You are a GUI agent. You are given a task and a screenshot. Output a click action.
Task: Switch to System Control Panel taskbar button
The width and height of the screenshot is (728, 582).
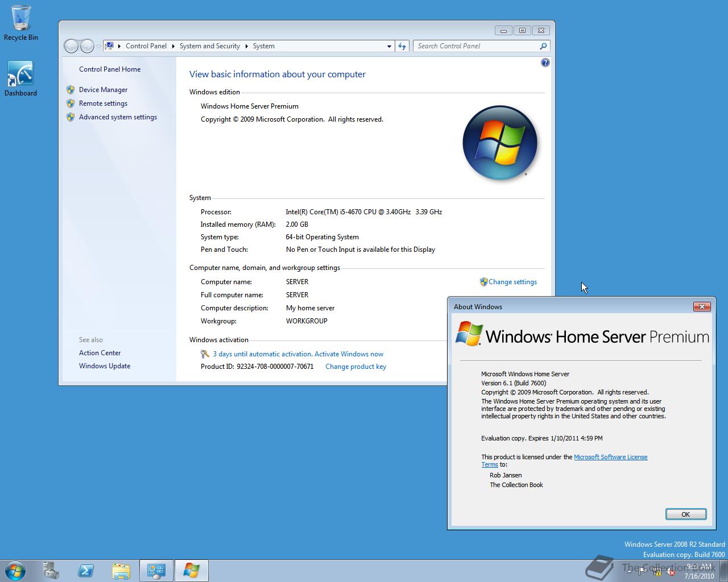[156, 570]
